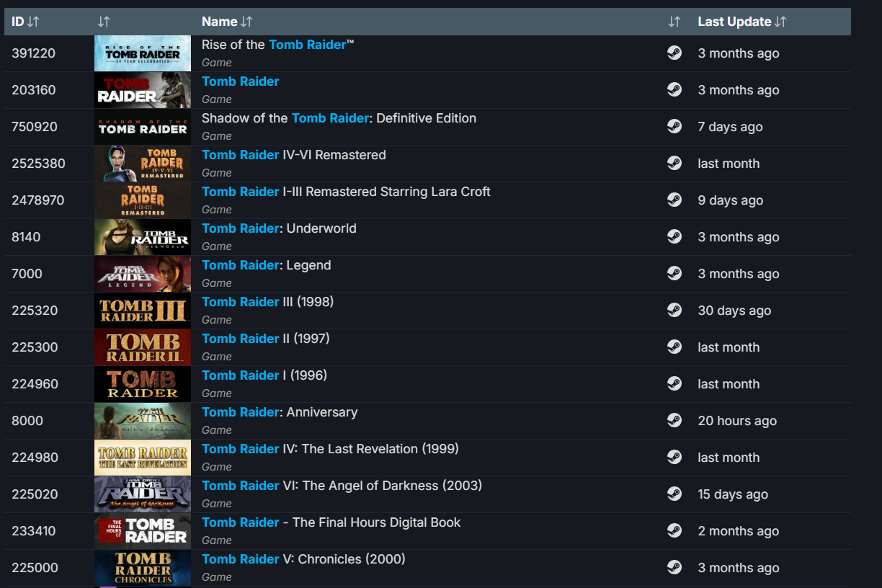
Task: Click the sort arrows above the Steam icons
Action: (x=674, y=22)
